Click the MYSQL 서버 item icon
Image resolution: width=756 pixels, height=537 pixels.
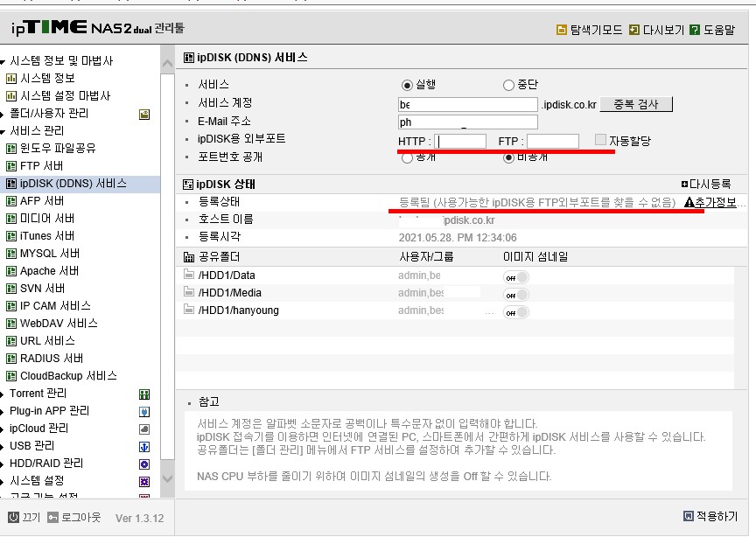point(11,254)
